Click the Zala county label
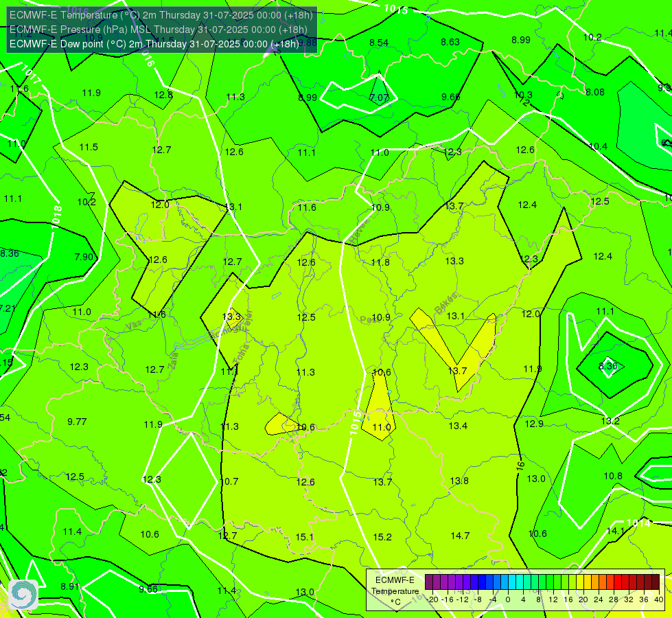Screen dimensions: 672x618 pos(173,360)
